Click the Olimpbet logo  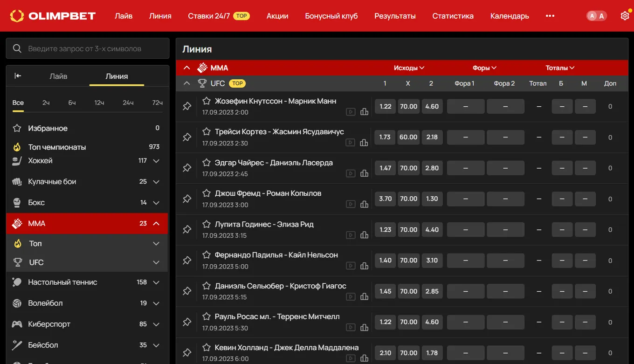coord(53,16)
